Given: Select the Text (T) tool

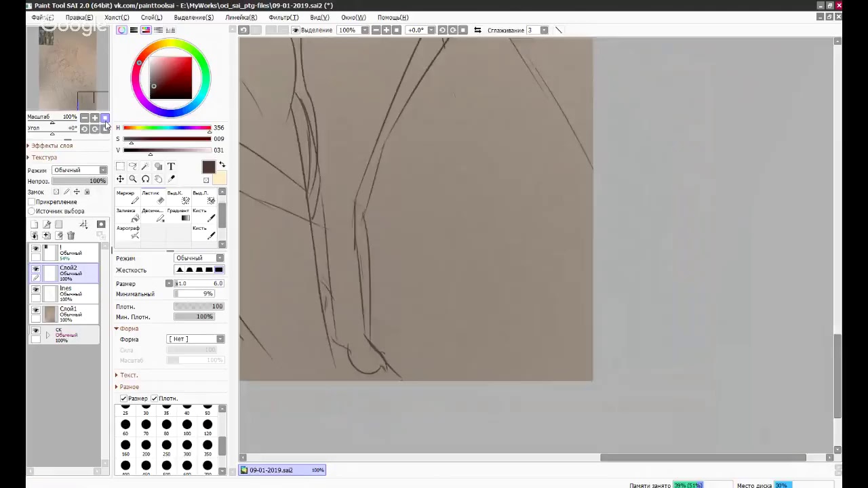Looking at the screenshot, I should tap(171, 166).
